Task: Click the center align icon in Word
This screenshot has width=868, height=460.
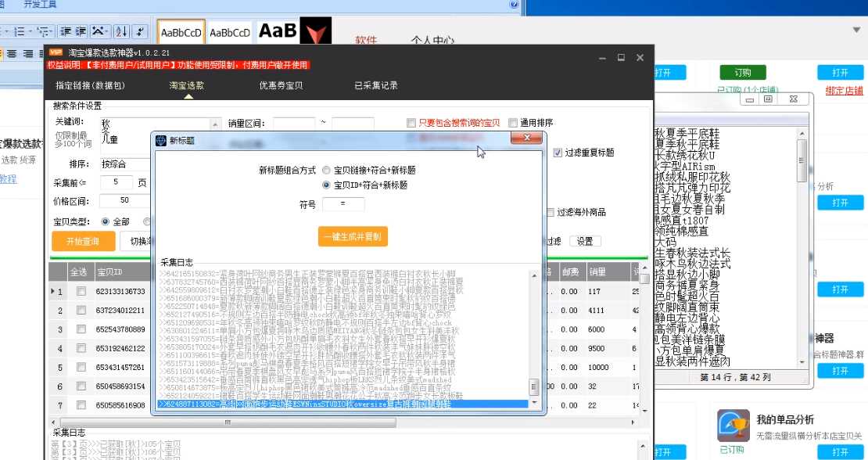Action: pos(13,54)
